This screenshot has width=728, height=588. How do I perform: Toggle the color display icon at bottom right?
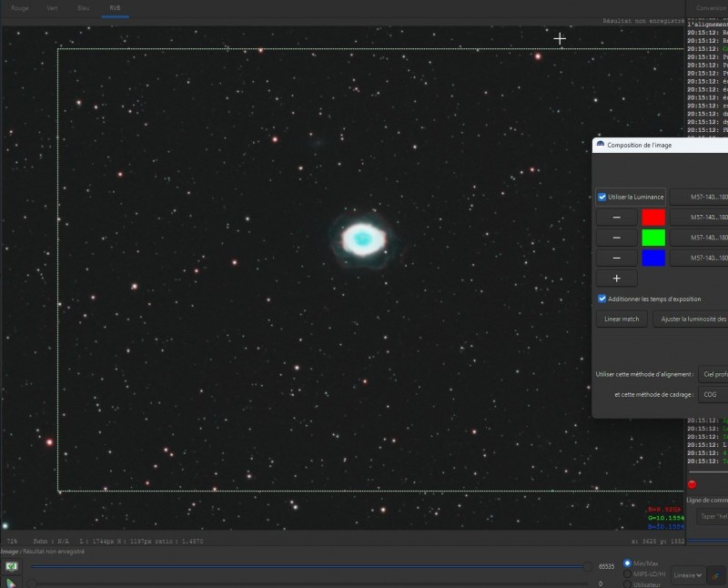coord(716,575)
